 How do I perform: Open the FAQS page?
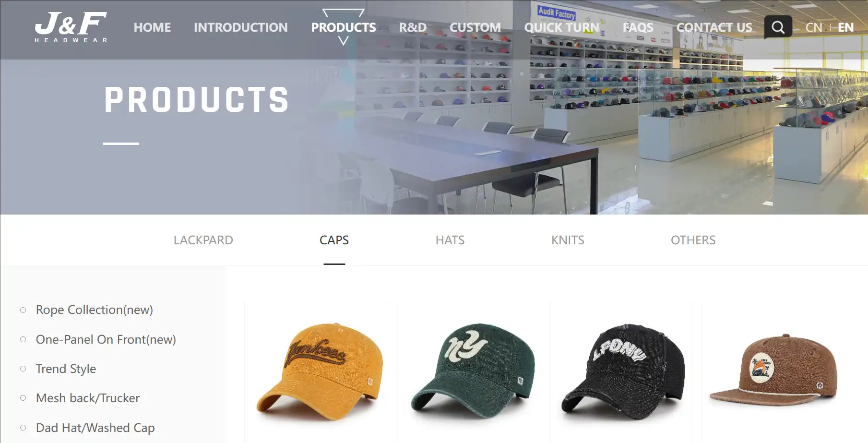pos(638,27)
